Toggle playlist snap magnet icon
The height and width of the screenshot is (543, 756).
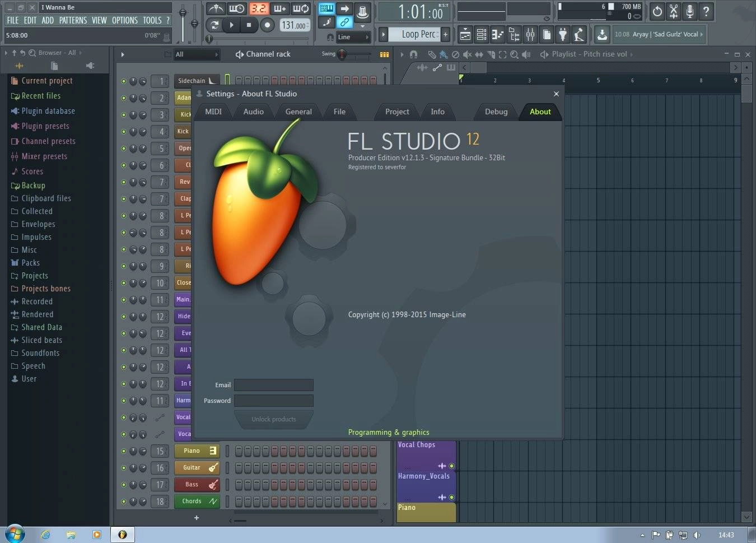[x=413, y=54]
